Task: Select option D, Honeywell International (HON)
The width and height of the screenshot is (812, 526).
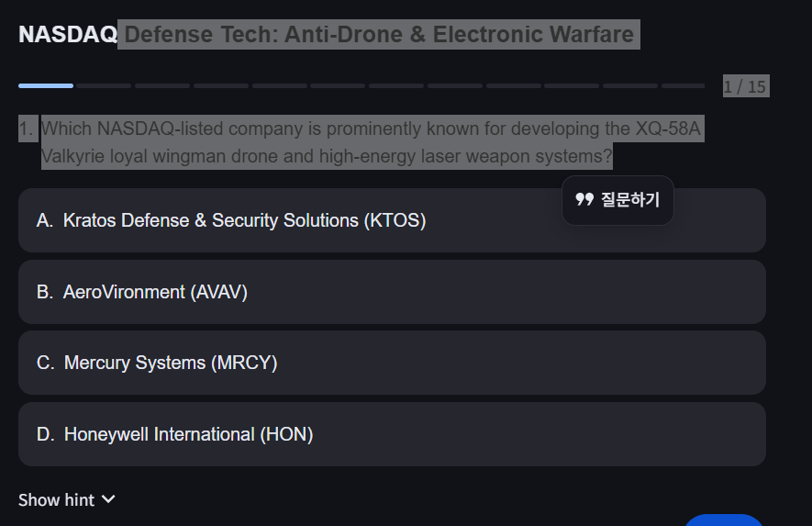Action: click(392, 434)
